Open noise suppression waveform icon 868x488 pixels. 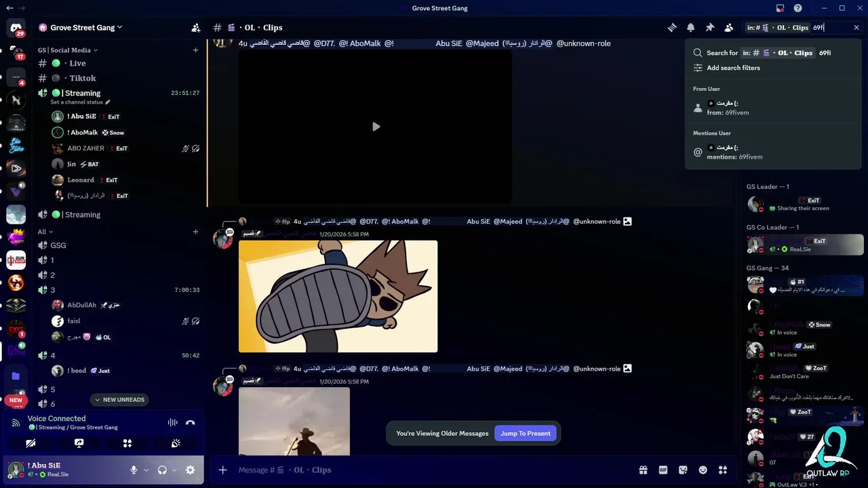point(172,423)
